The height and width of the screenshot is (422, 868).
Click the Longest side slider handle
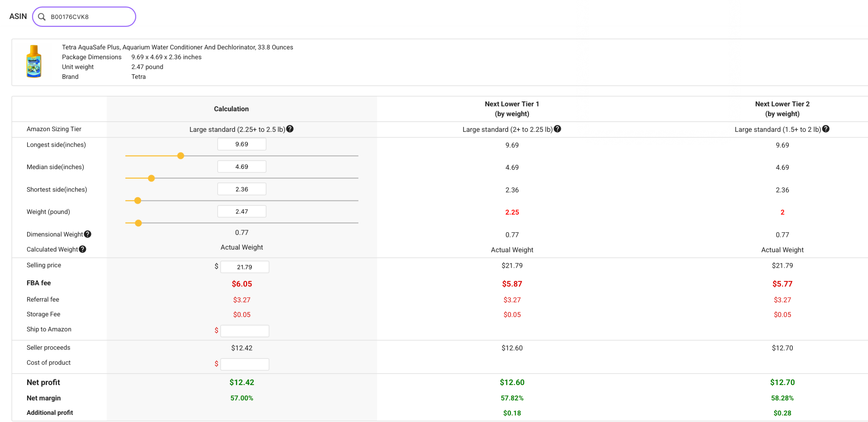coord(181,156)
